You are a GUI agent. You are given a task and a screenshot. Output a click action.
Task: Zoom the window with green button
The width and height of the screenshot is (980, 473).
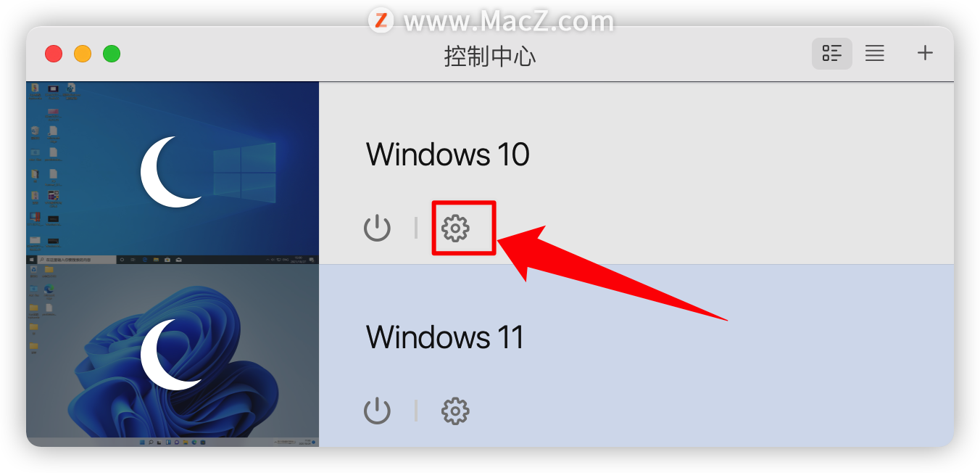click(x=112, y=54)
